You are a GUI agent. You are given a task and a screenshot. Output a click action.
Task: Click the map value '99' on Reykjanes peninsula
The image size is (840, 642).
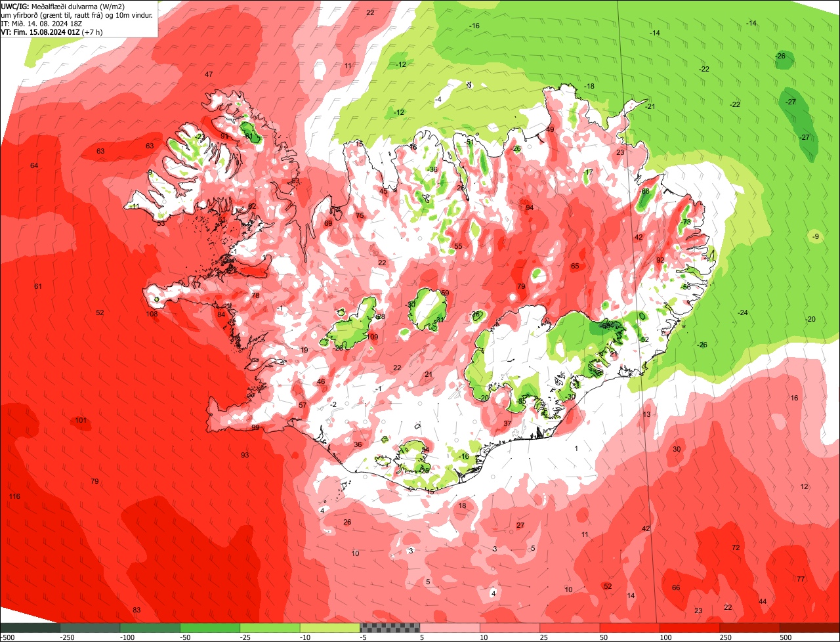pyautogui.click(x=255, y=427)
